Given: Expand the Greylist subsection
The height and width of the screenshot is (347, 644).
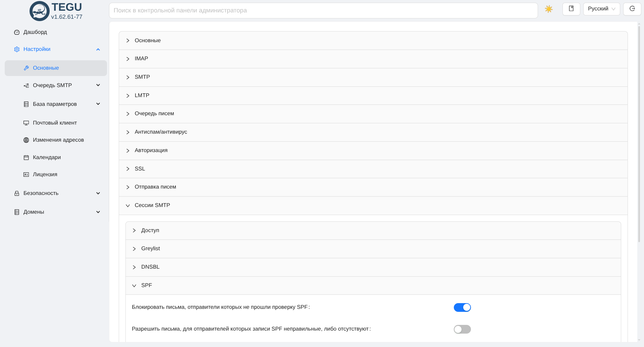Looking at the screenshot, I should click(373, 249).
